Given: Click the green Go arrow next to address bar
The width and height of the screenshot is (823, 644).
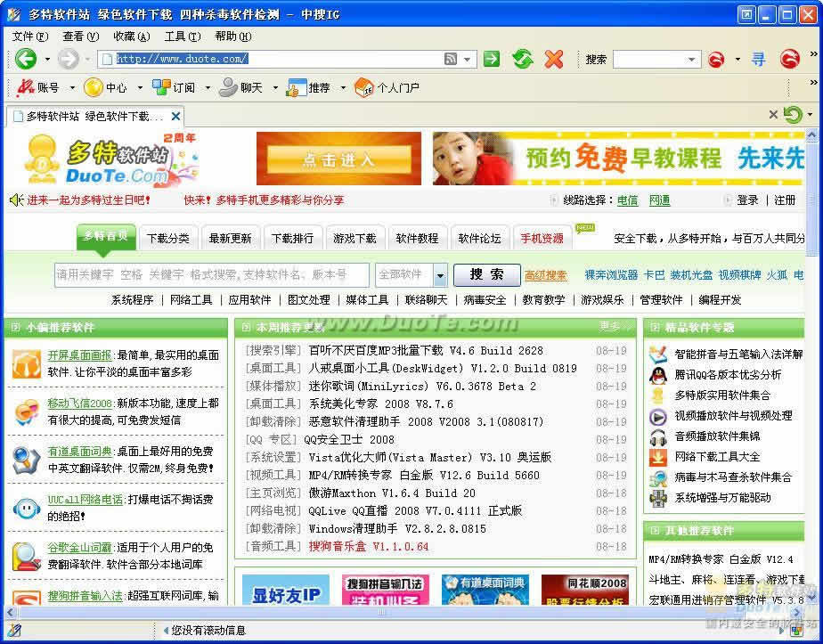Looking at the screenshot, I should (492, 59).
